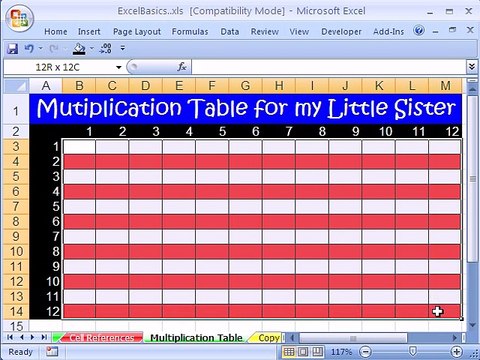Open the Formulas ribbon tab
The height and width of the screenshot is (360, 480).
[190, 32]
